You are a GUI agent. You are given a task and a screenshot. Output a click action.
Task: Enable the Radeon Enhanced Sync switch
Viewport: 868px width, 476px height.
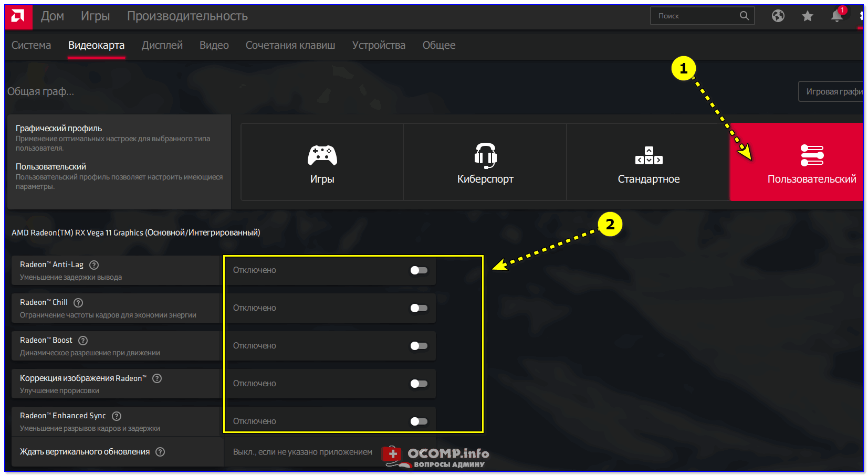[x=419, y=421]
